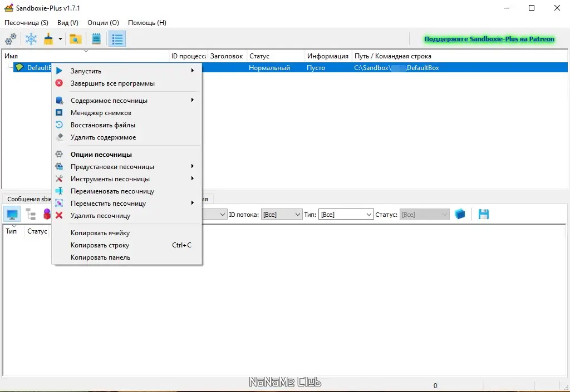Click the database icon beside Содержимое песочницы

tap(59, 101)
